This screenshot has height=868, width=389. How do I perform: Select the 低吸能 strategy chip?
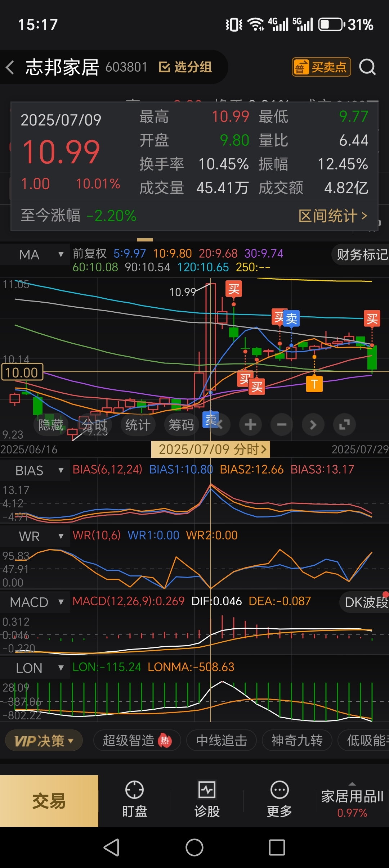click(x=364, y=741)
